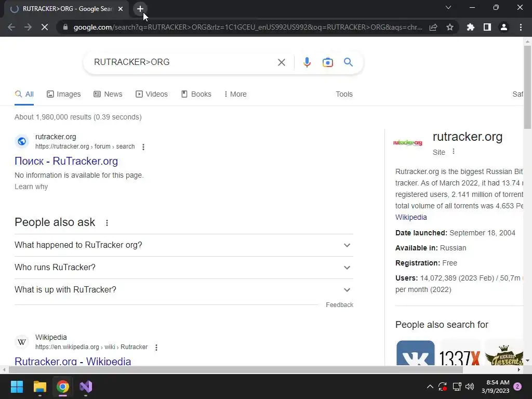
Task: Submit search with magnifier icon
Action: click(x=349, y=62)
